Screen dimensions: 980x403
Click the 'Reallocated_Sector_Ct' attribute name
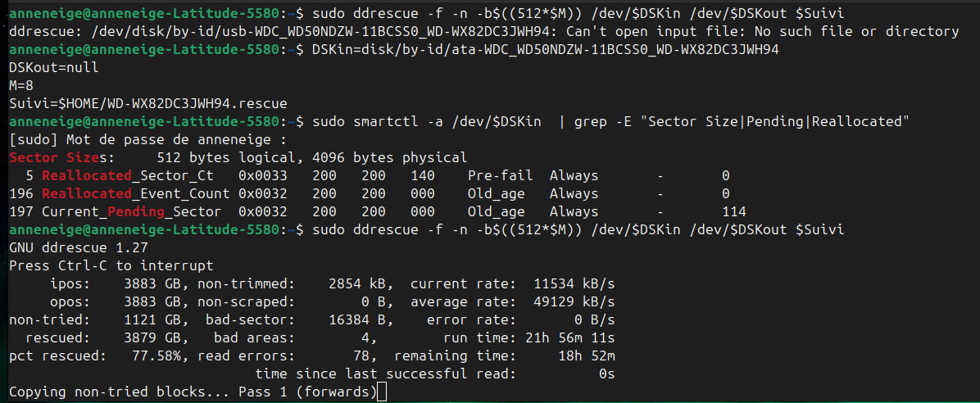(128, 175)
